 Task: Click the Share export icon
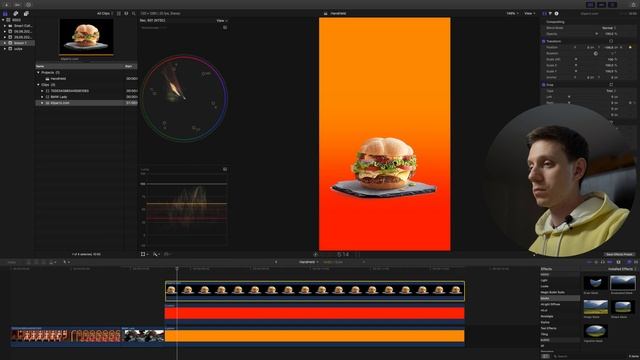pos(634,4)
